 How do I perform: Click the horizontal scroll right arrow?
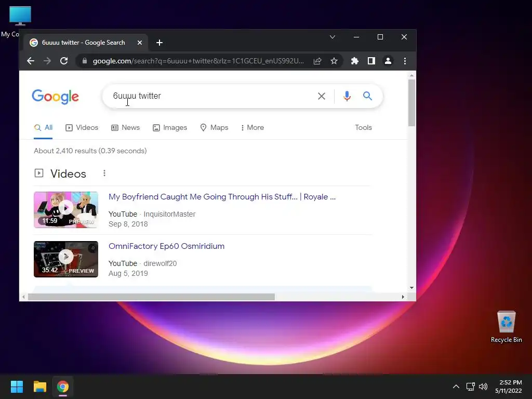tap(403, 297)
